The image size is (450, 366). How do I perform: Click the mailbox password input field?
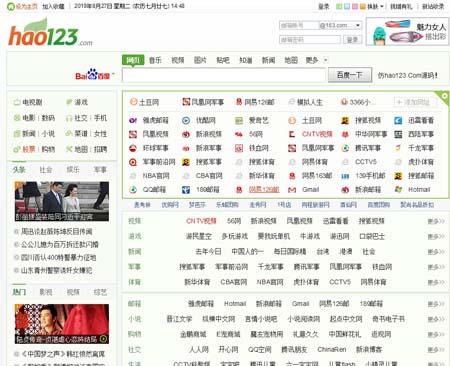tap(310, 40)
